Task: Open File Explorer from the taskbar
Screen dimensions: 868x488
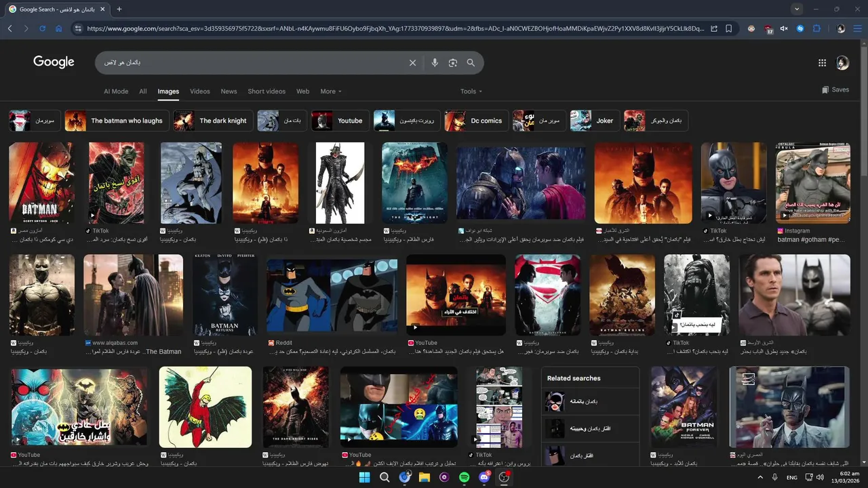Action: point(425,477)
